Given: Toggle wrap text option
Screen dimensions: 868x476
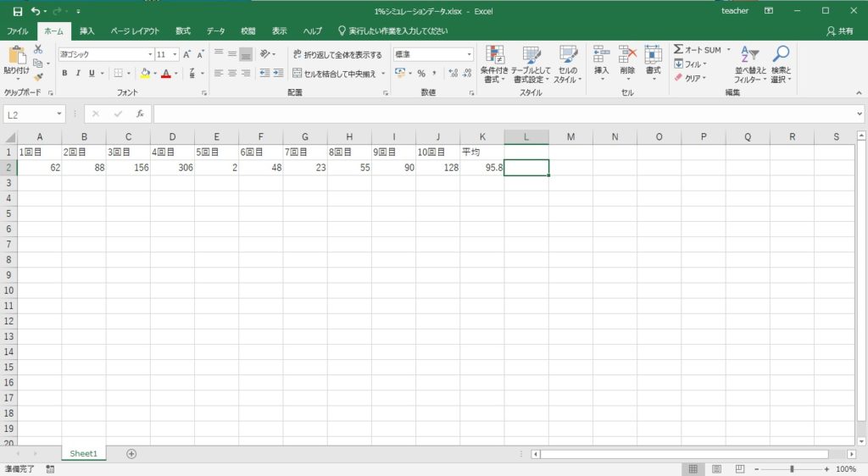Looking at the screenshot, I should (337, 54).
